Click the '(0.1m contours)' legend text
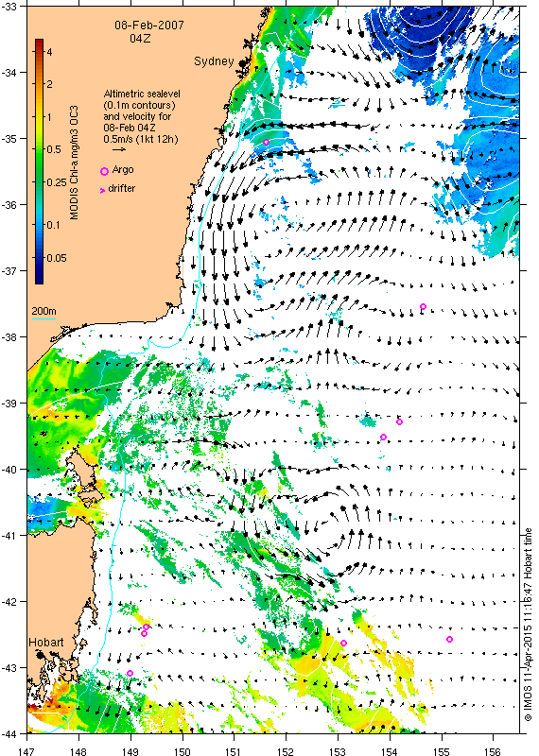 [x=139, y=105]
